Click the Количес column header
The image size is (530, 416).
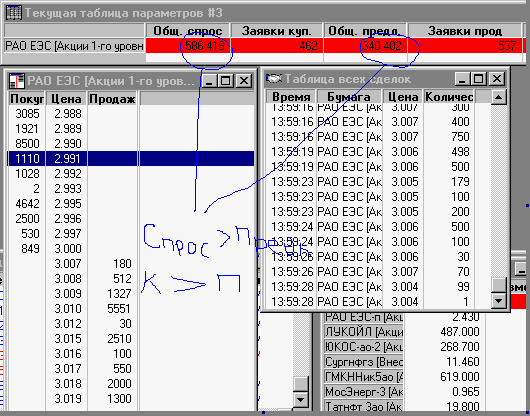pyautogui.click(x=449, y=97)
